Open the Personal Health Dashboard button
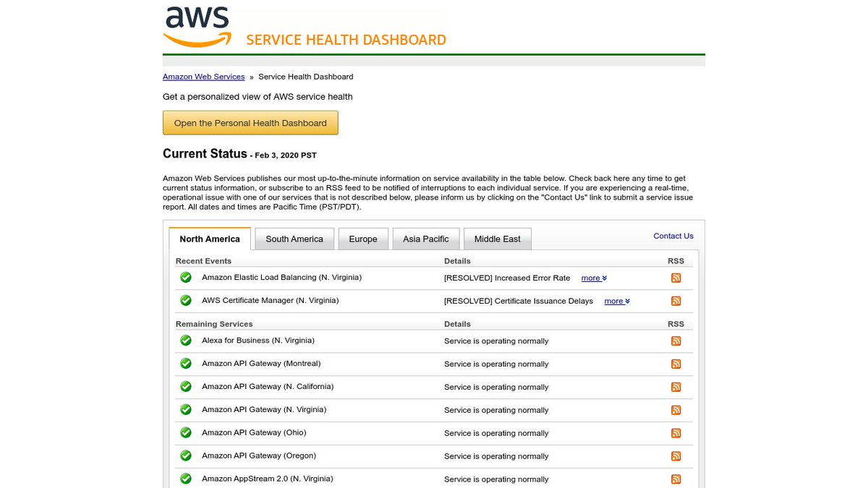This screenshot has height=488, width=868. coord(250,123)
